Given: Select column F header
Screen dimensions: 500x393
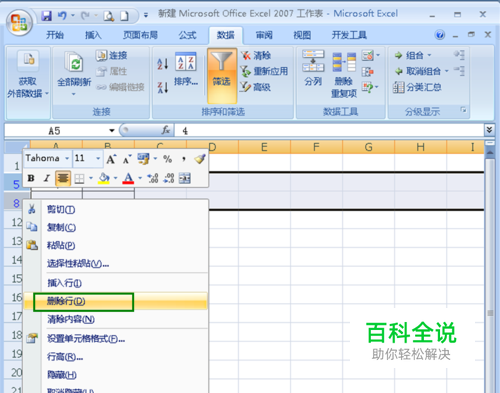Looking at the screenshot, I should click(x=316, y=147).
